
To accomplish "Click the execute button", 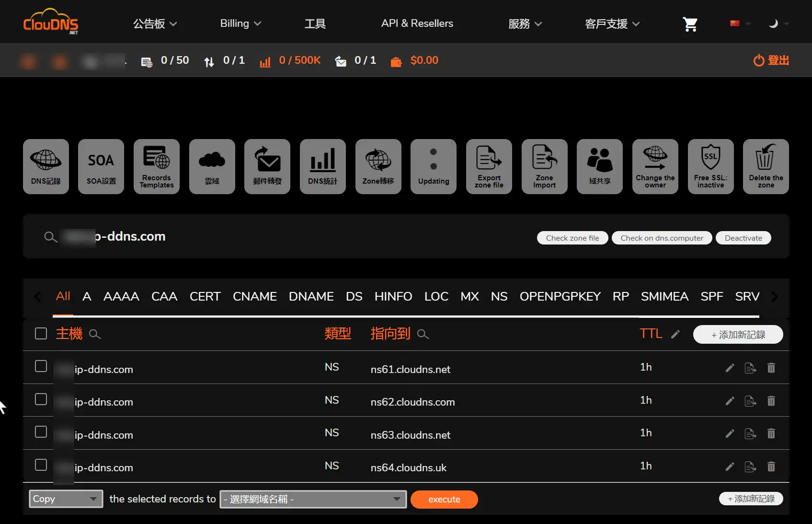I will click(444, 499).
